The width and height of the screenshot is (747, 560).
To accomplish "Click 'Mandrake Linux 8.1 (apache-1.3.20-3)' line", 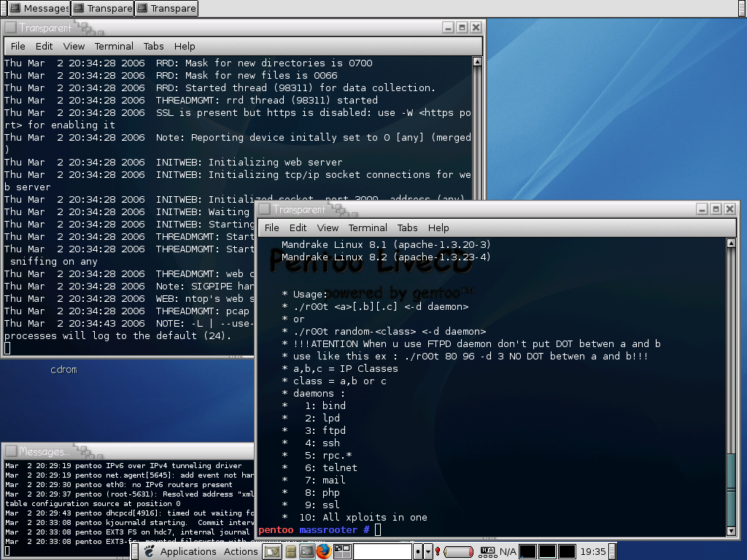I will pyautogui.click(x=386, y=244).
